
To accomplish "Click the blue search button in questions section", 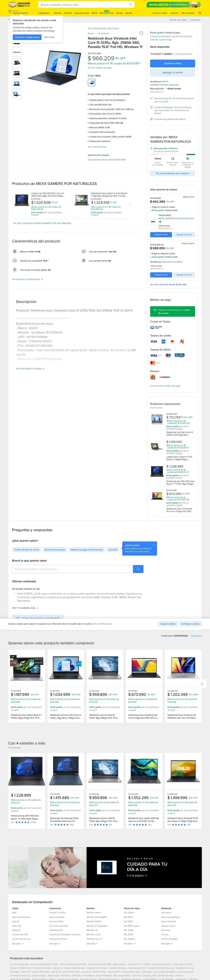I will click(138, 569).
